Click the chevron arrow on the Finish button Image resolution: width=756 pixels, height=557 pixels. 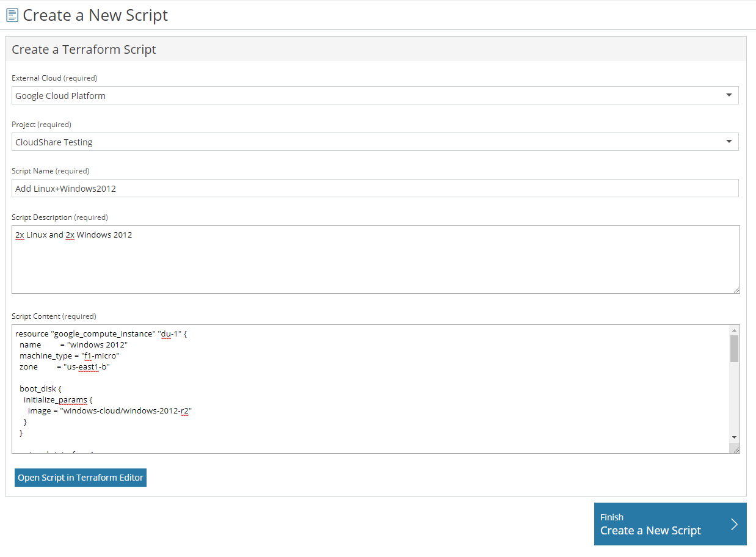click(x=734, y=524)
